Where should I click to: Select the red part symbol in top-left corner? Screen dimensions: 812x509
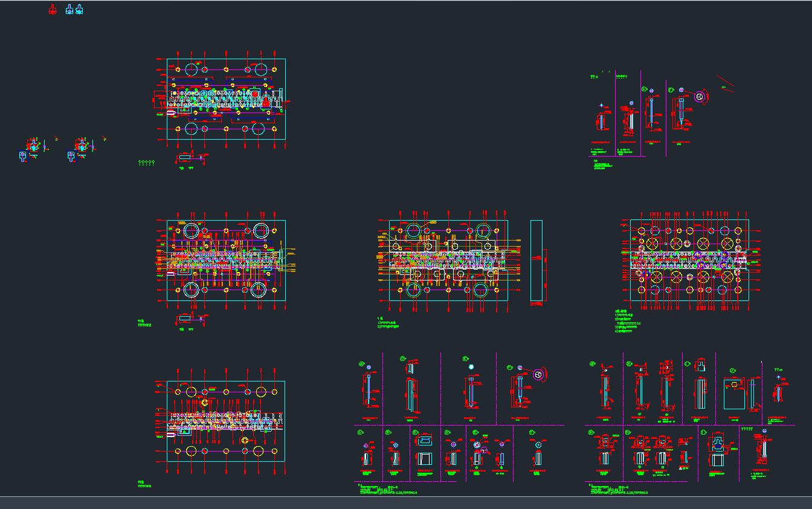tap(53, 10)
